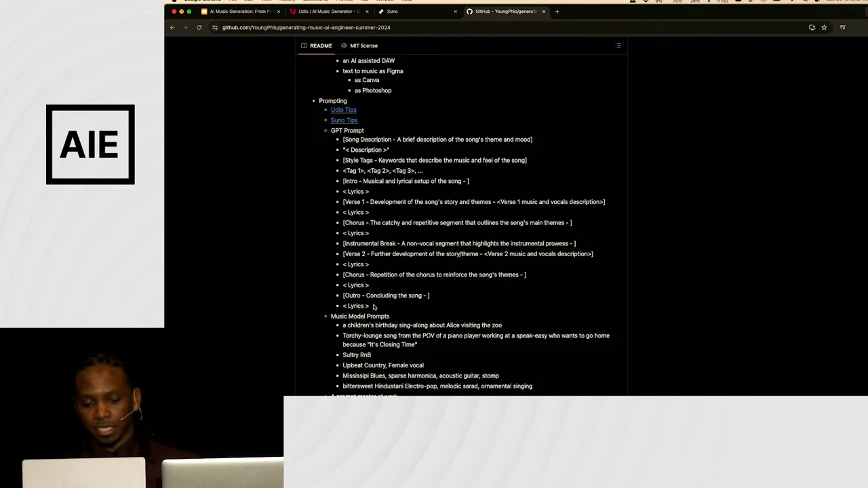Click 'an AI assisted DAW' text
Viewport: 868px width, 488px height.
368,61
